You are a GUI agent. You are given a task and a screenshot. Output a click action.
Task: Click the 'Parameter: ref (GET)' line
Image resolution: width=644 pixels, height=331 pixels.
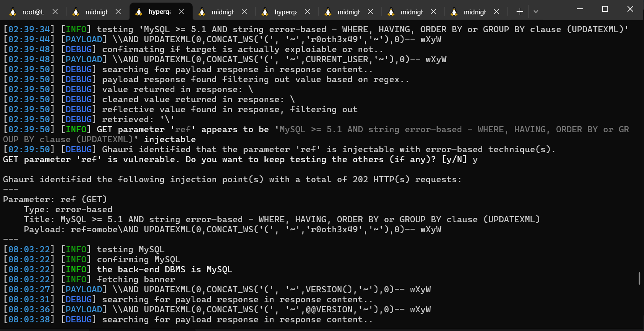pos(55,200)
